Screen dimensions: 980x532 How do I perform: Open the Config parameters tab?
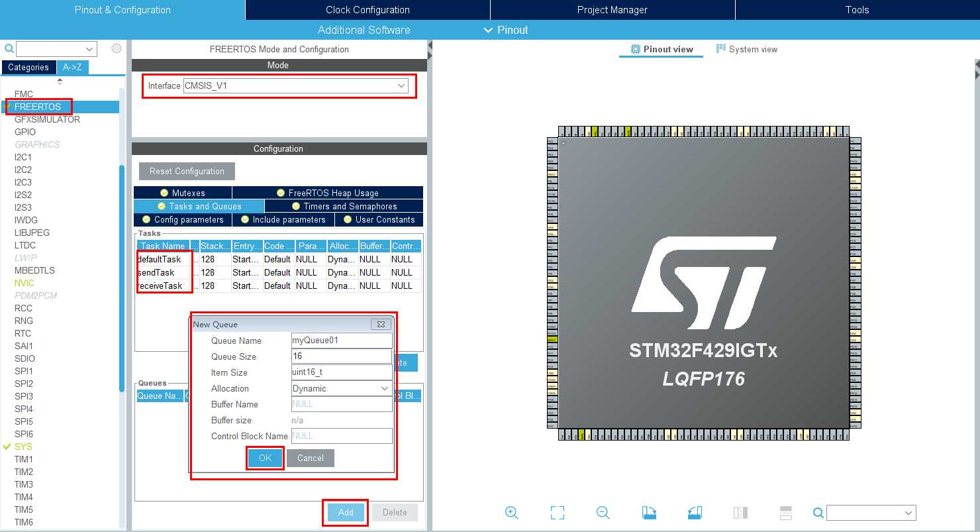point(183,219)
